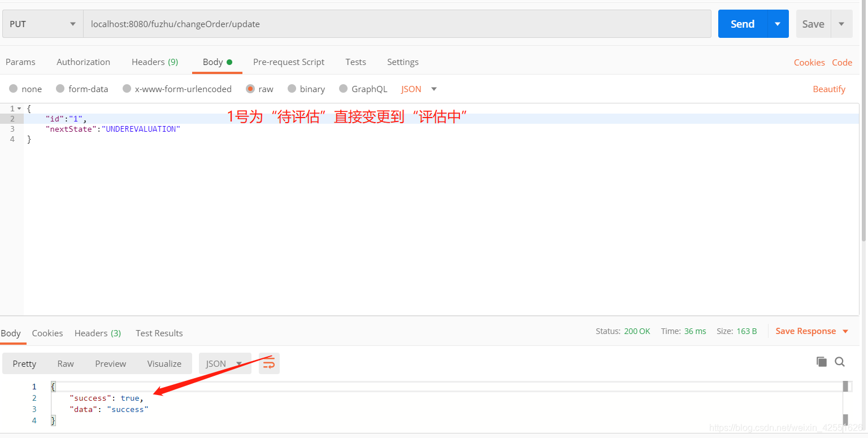Click the "success": true response line

coord(106,398)
